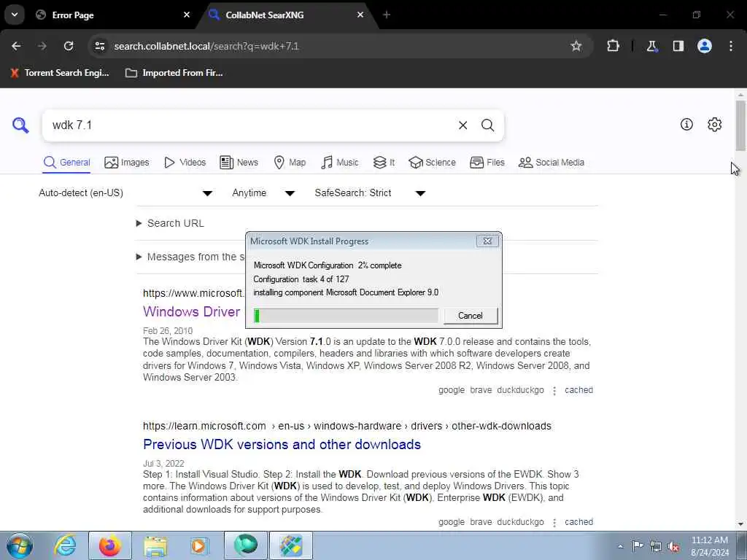Select the Images category tab

[x=127, y=163]
